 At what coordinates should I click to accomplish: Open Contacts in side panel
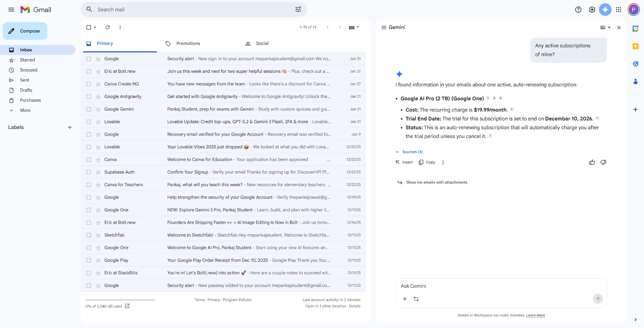click(635, 81)
